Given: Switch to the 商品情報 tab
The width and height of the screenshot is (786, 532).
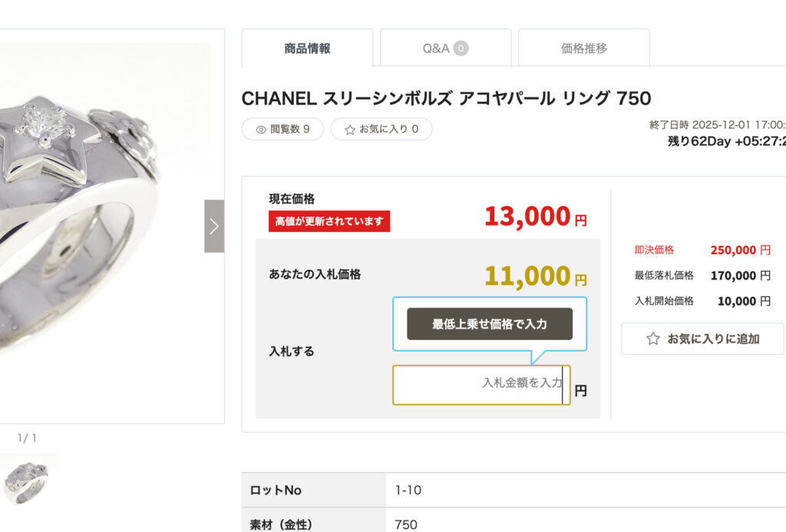Looking at the screenshot, I should coord(307,48).
